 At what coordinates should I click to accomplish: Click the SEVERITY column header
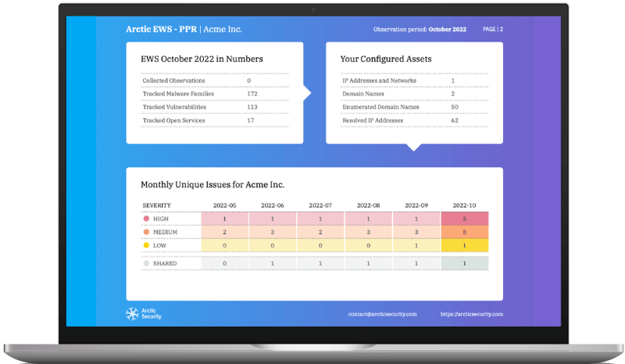(157, 205)
